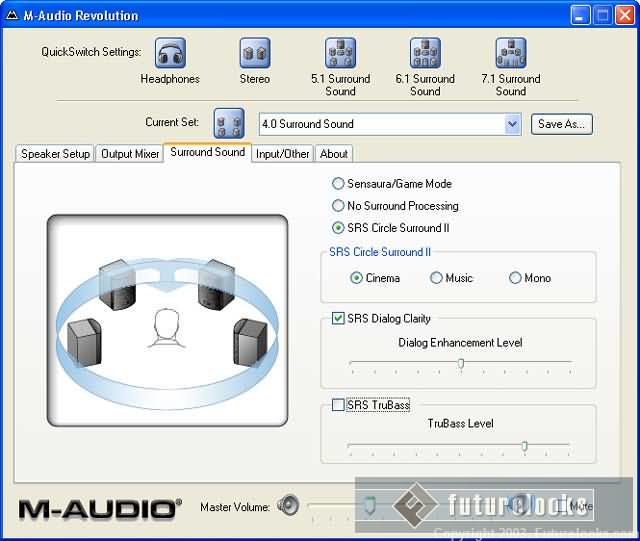
Task: Click the front-left speaker in the diagram
Action: point(119,284)
